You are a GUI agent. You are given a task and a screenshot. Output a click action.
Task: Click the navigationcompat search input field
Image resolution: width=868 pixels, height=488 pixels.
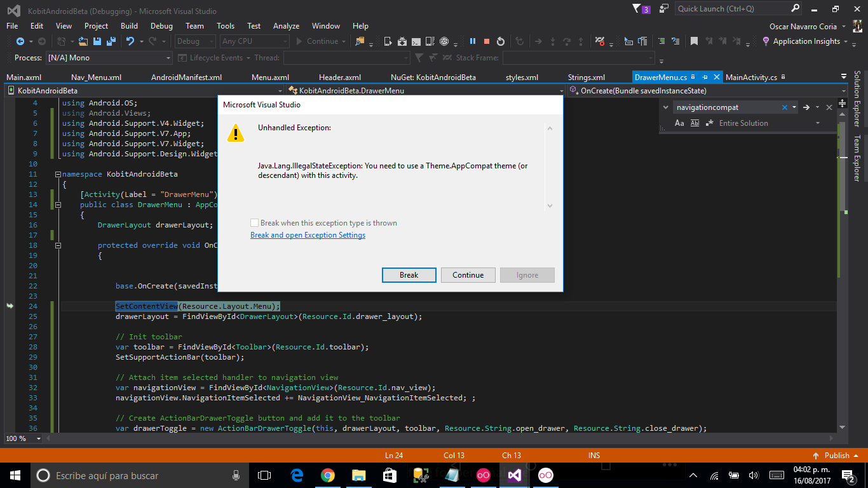coord(726,107)
